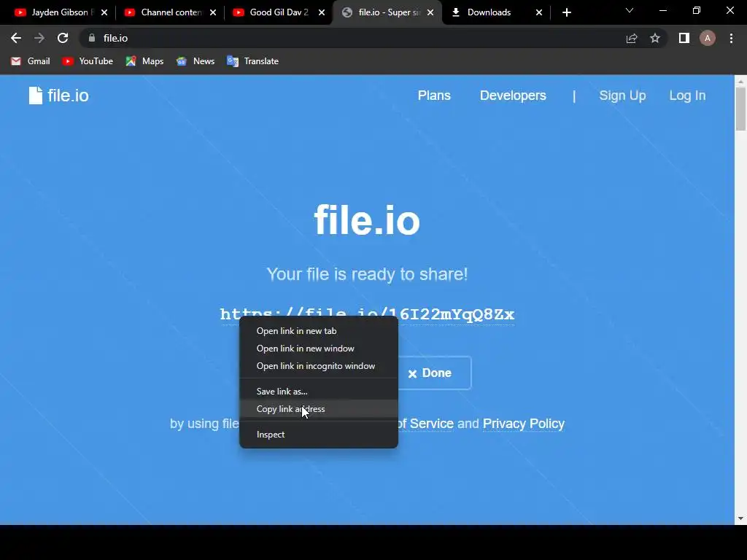Viewport: 747px width, 560px height.
Task: Go back with the browser back arrow
Action: pos(16,38)
